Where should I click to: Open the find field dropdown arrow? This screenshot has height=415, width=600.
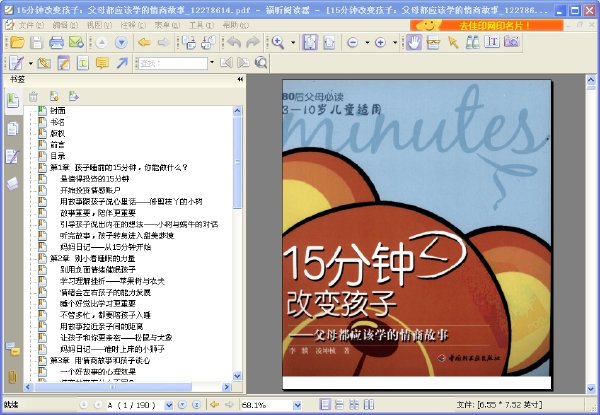point(212,63)
